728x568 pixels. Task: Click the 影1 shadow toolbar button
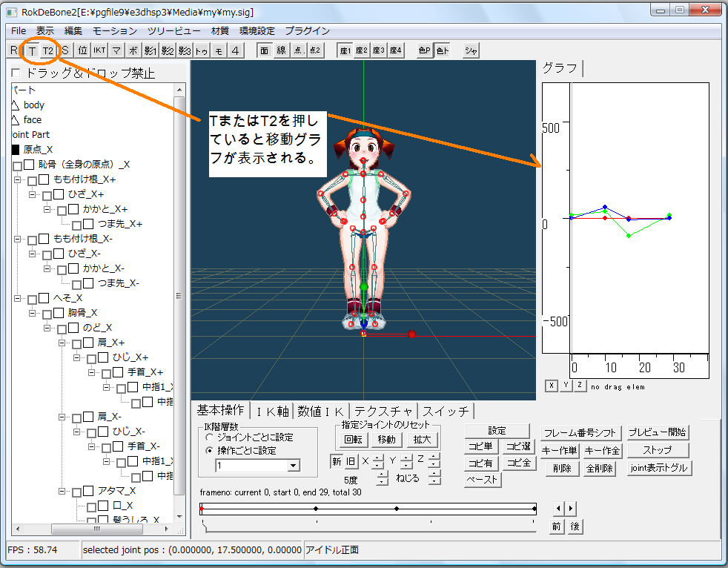point(150,50)
